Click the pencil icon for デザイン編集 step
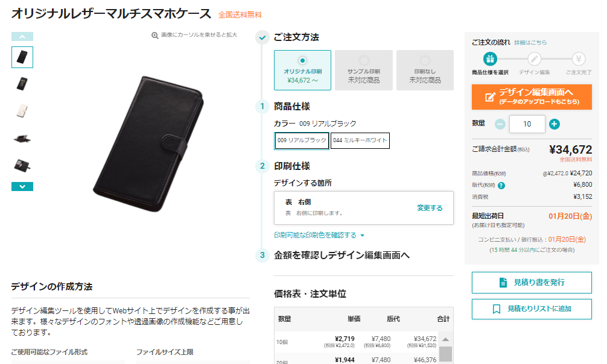The image size is (607, 364). pyautogui.click(x=534, y=59)
